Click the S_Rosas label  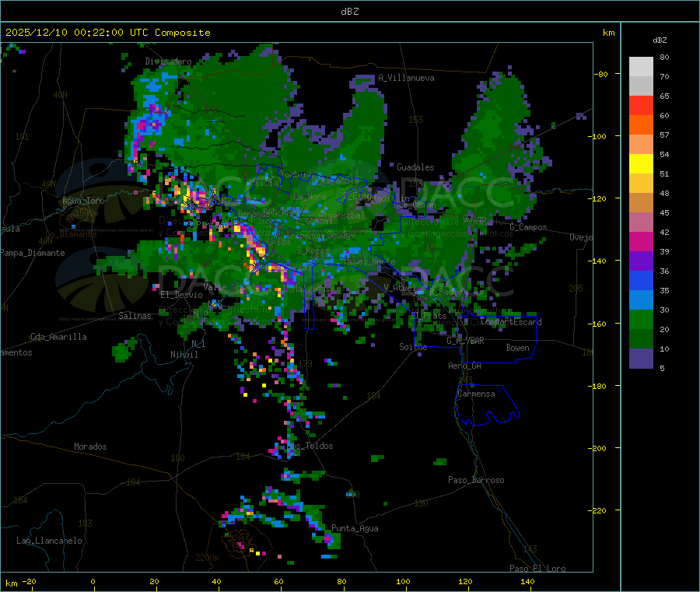coord(313,250)
